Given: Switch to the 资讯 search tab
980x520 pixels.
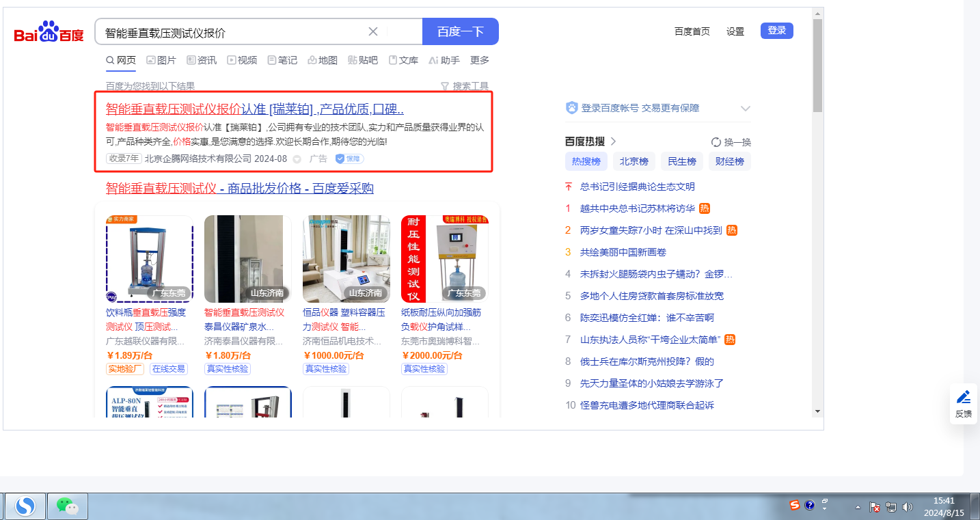Looking at the screenshot, I should 202,60.
